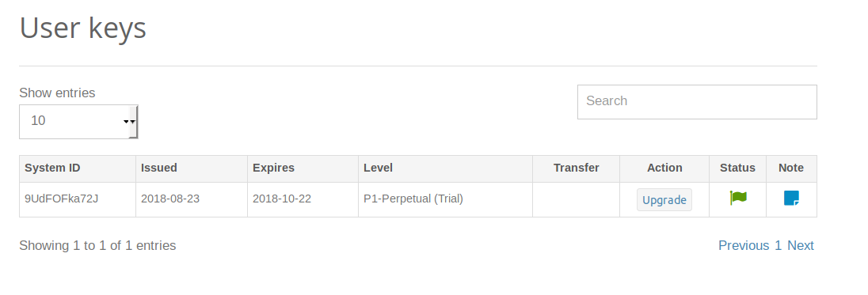Select the 9UdFOFka72J system ID cell
The image size is (868, 295).
78,199
